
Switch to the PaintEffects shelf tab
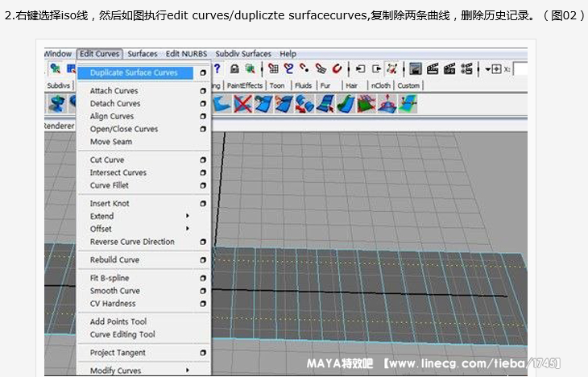(244, 85)
